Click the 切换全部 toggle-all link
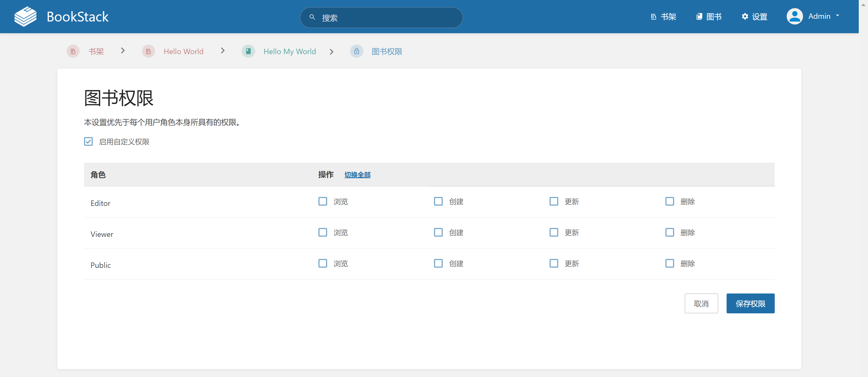 [357, 175]
